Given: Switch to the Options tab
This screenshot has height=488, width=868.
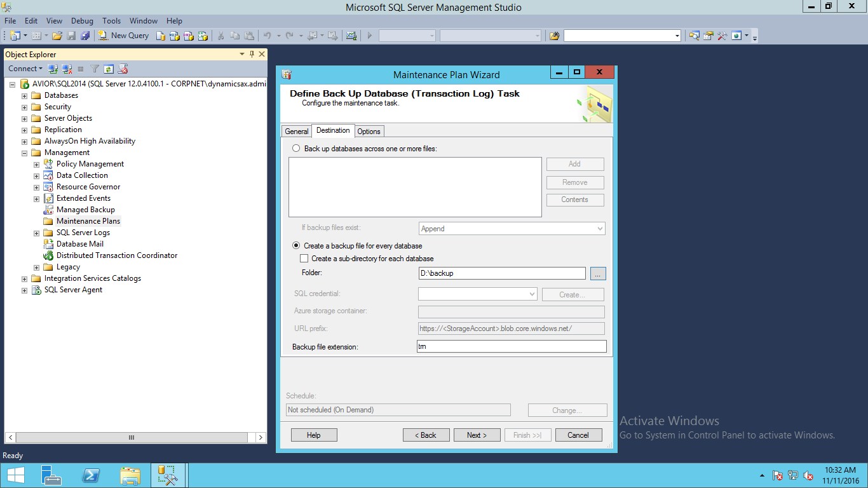Looking at the screenshot, I should (369, 132).
